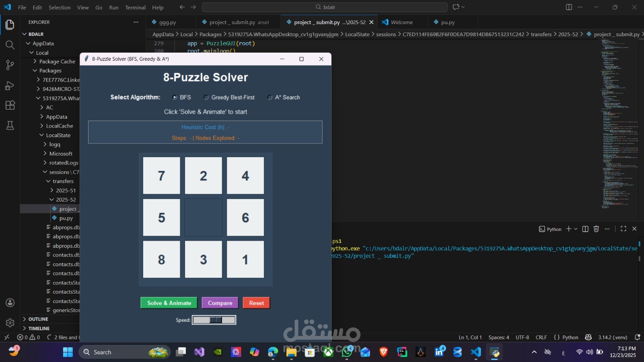Image resolution: width=644 pixels, height=362 pixels.
Task: Kill the active terminal with the trash icon
Action: (596, 229)
